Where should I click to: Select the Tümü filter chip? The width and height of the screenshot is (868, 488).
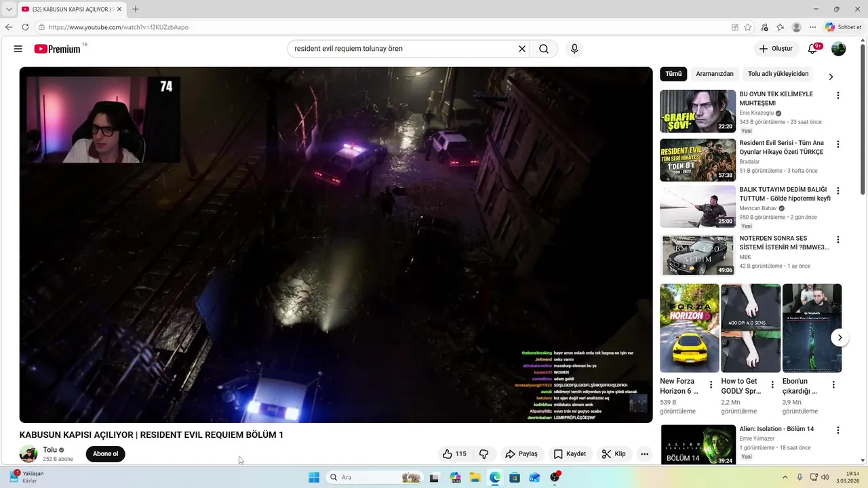pyautogui.click(x=673, y=74)
